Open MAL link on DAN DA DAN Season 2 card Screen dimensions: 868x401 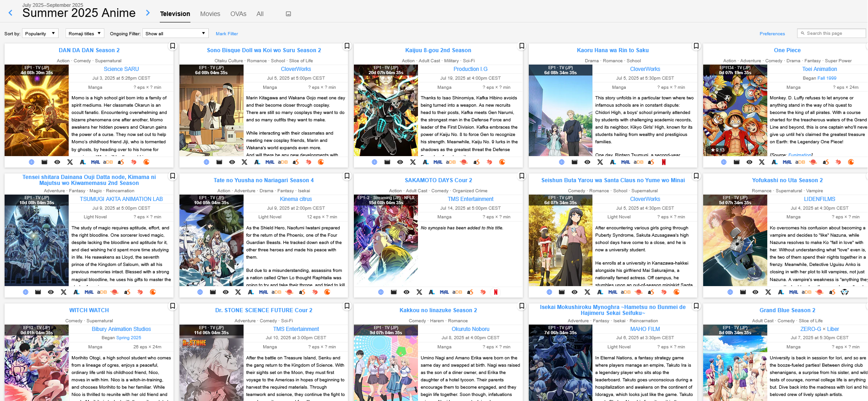[95, 162]
